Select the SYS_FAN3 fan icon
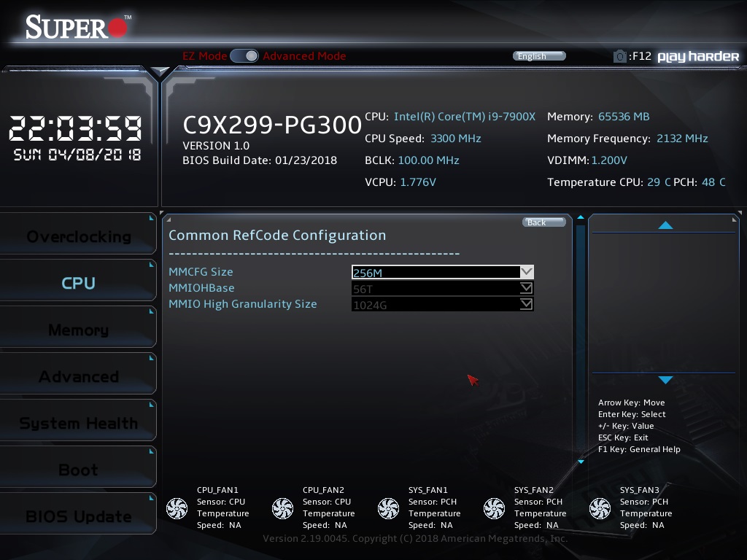The width and height of the screenshot is (747, 560). coord(600,508)
